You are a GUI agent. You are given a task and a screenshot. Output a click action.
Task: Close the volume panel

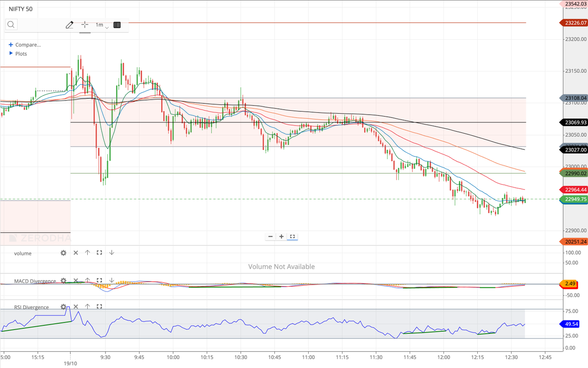(x=75, y=253)
